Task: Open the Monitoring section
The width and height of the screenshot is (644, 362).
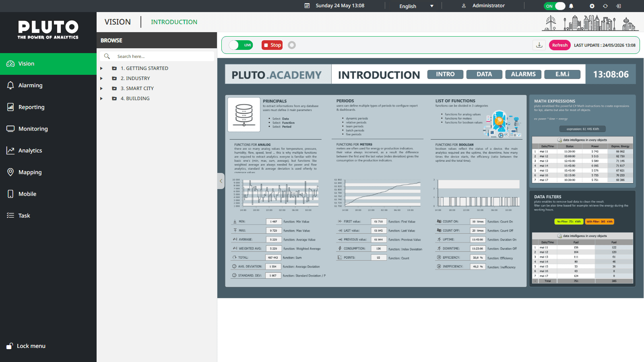Action: (48, 129)
